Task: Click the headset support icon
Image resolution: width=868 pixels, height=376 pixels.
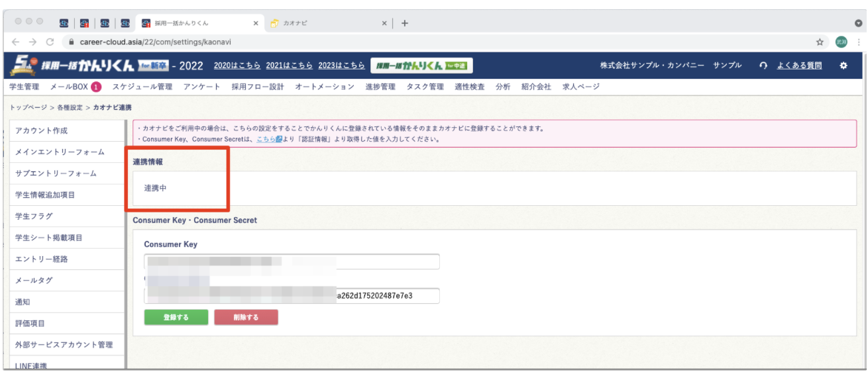Action: tap(763, 66)
